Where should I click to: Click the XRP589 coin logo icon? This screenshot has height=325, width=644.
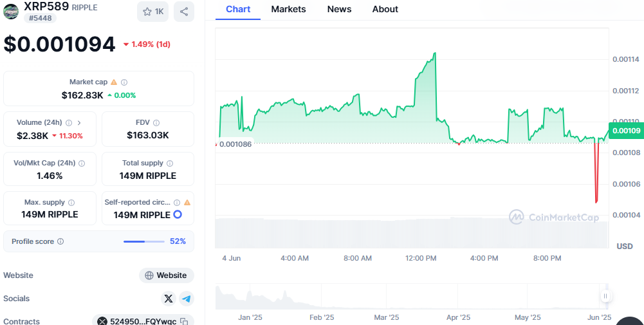(11, 11)
